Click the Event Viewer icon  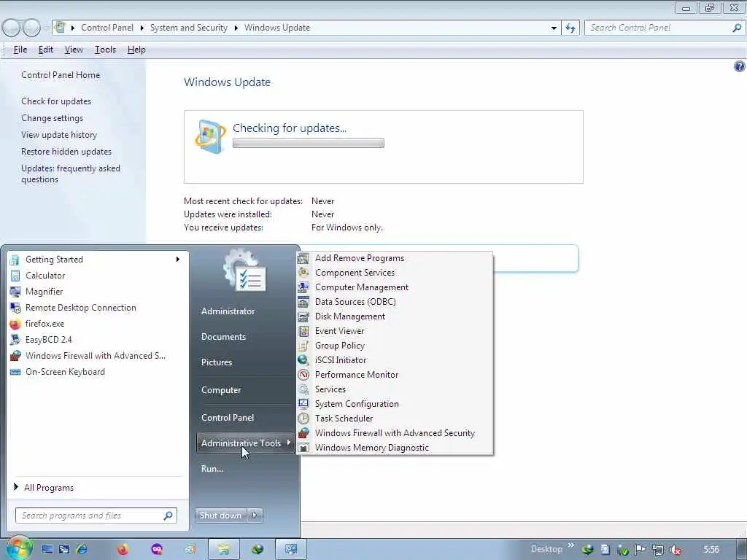tap(303, 331)
